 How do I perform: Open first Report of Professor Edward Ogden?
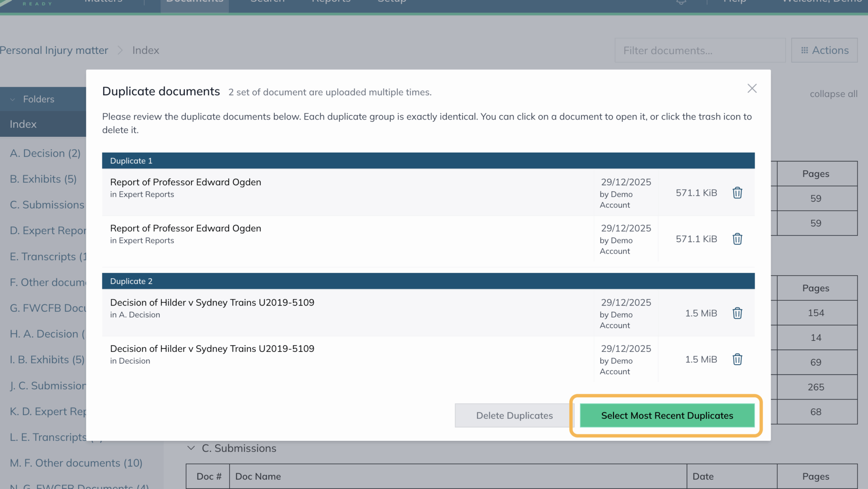185,182
